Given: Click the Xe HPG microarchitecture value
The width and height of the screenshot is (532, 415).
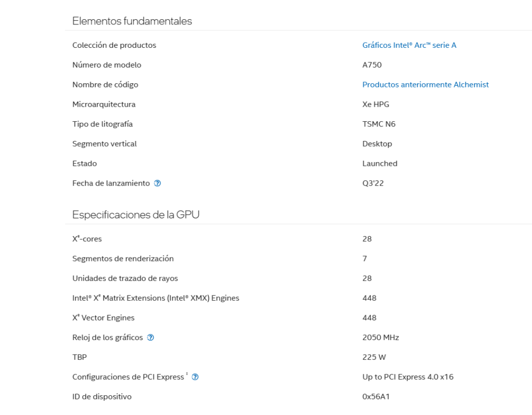Looking at the screenshot, I should [x=376, y=104].
